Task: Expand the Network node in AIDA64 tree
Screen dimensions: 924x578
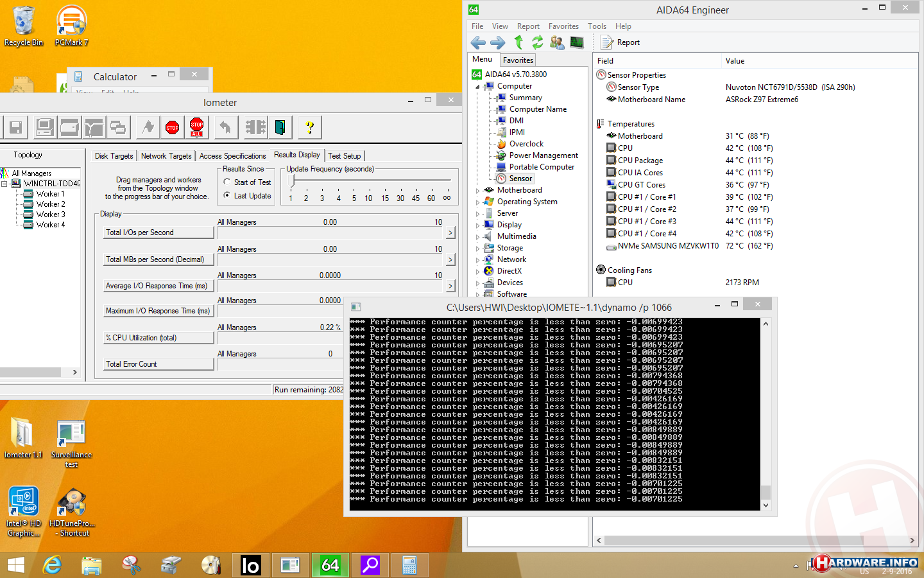Action: (477, 260)
